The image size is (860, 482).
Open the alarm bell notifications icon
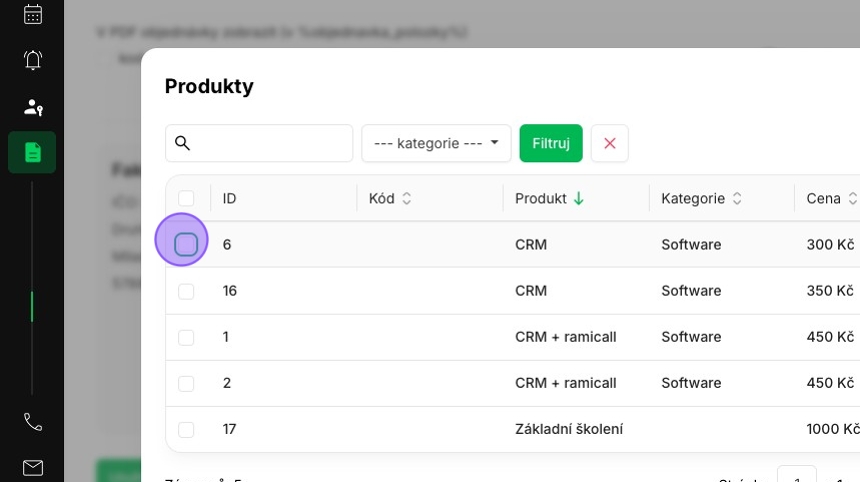[x=33, y=60]
